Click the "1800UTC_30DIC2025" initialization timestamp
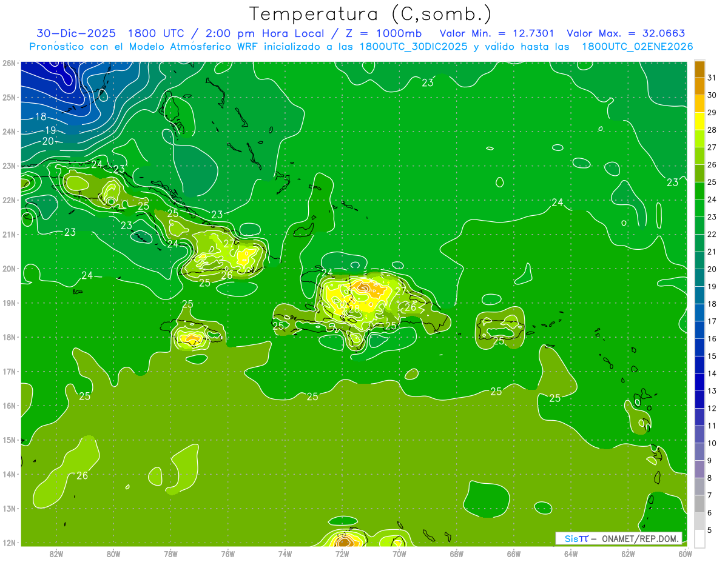 click(x=413, y=47)
